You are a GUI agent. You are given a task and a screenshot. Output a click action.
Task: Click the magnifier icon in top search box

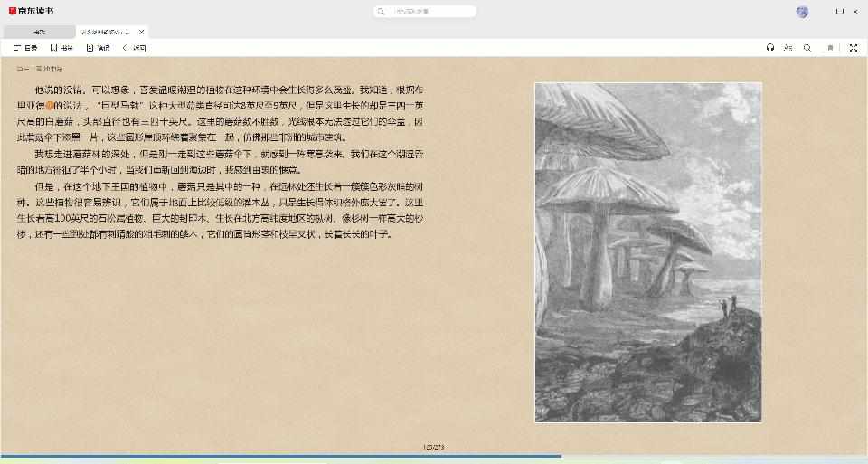(x=381, y=11)
